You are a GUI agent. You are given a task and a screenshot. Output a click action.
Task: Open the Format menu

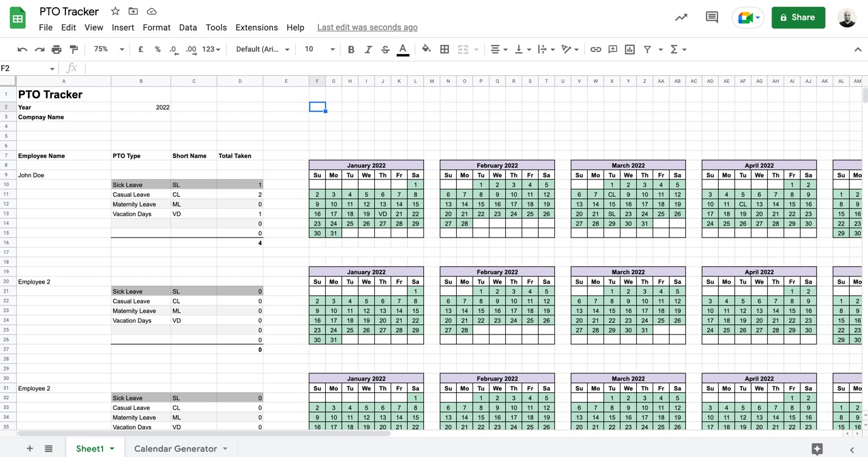coord(156,27)
